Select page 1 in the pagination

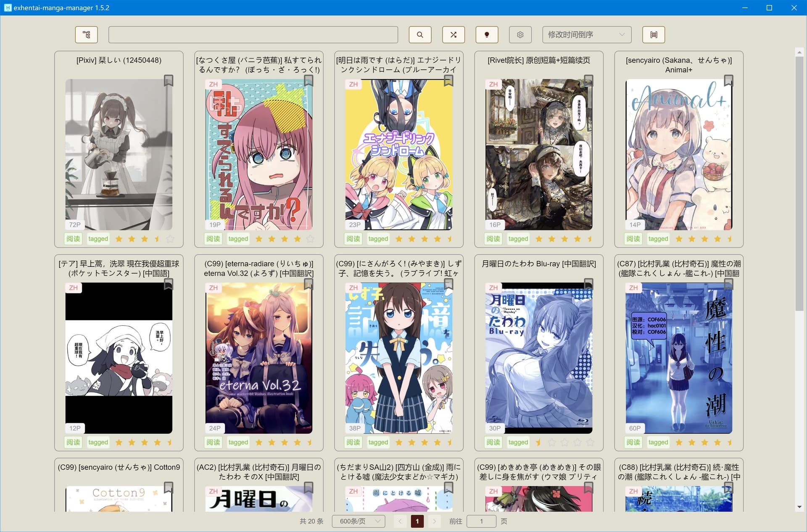click(x=417, y=521)
